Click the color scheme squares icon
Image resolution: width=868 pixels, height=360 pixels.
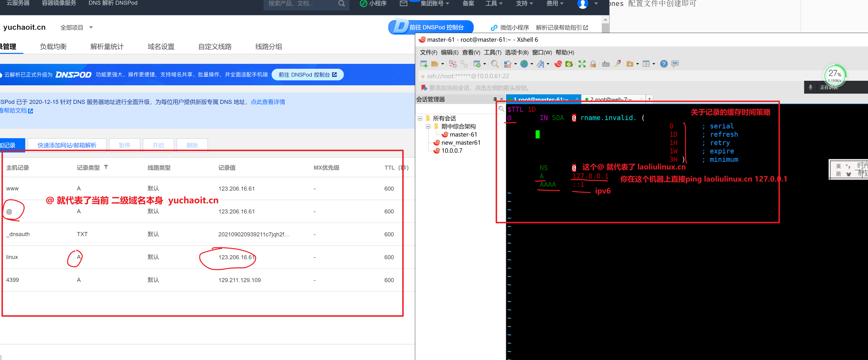tap(508, 64)
